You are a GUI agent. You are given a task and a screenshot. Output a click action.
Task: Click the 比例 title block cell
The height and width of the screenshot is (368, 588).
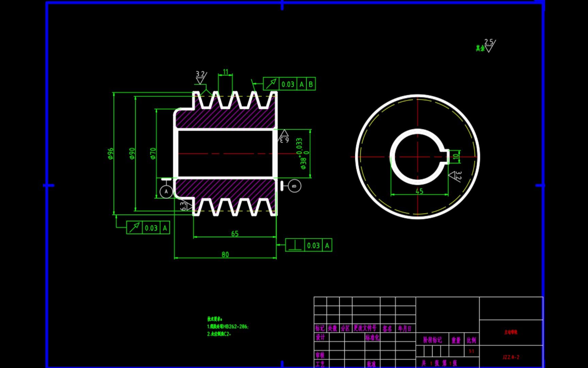coord(472,340)
